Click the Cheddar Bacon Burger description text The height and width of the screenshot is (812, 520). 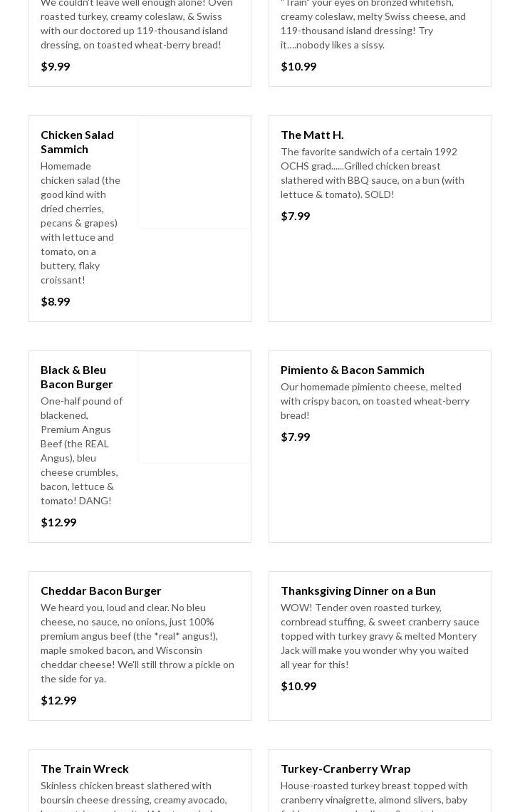click(x=137, y=643)
